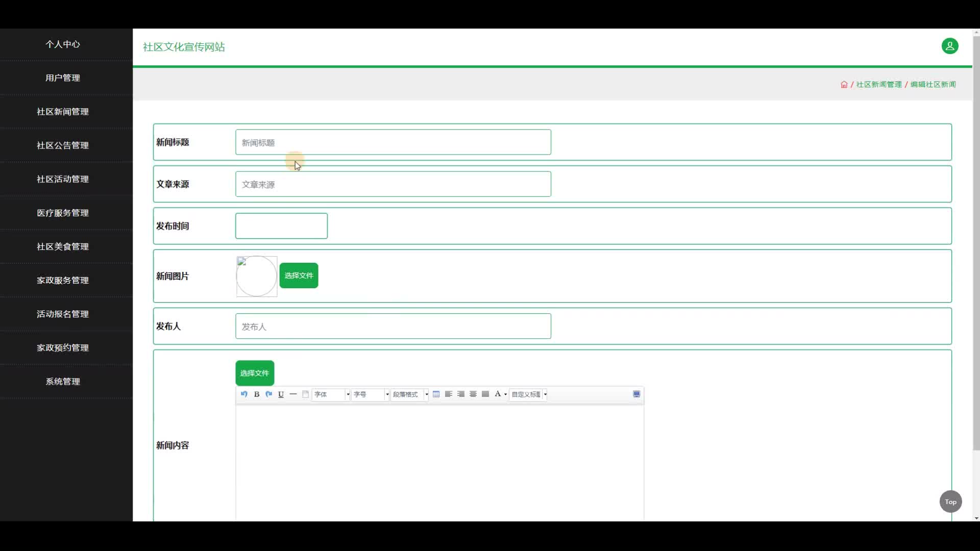Insert a horizontal line with the toolbar icon
980x551 pixels.
pyautogui.click(x=293, y=394)
